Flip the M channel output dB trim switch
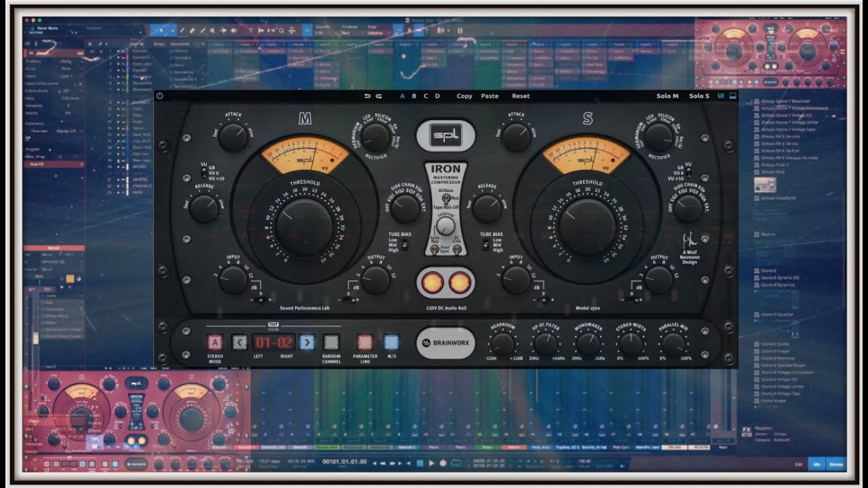The height and width of the screenshot is (488, 868). coord(350,300)
